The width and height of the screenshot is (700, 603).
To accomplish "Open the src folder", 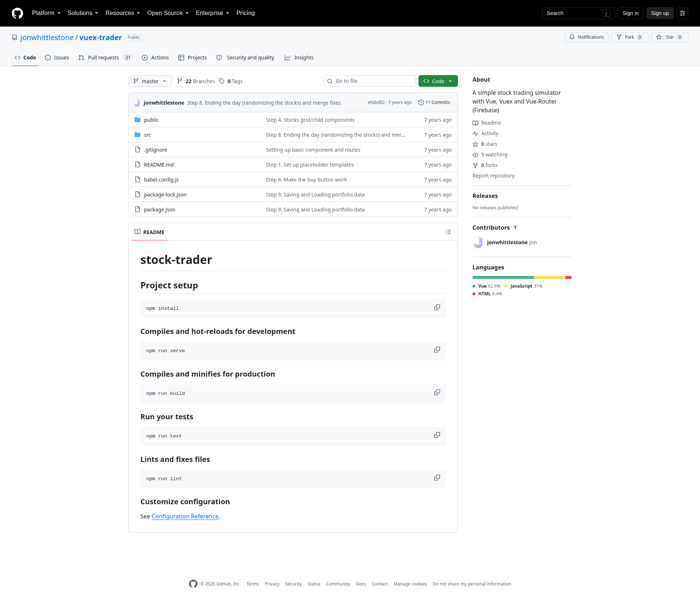I will tap(147, 135).
